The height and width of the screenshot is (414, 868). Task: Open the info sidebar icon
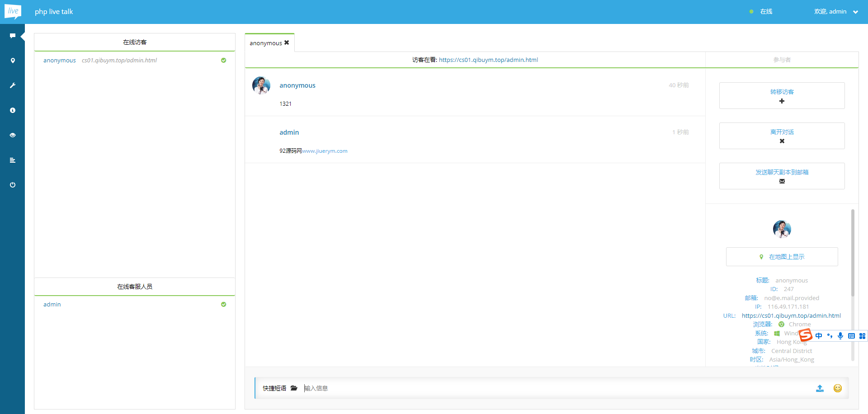pyautogui.click(x=13, y=110)
